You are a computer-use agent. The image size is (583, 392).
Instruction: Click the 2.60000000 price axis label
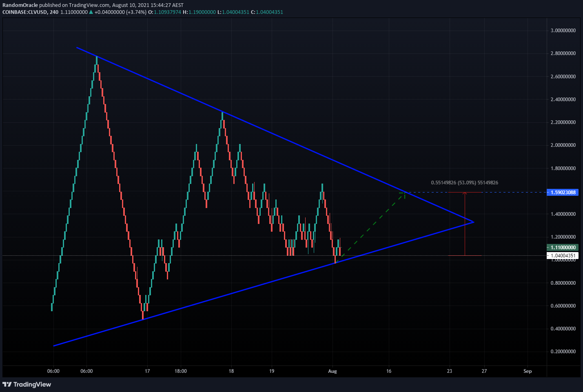click(563, 77)
